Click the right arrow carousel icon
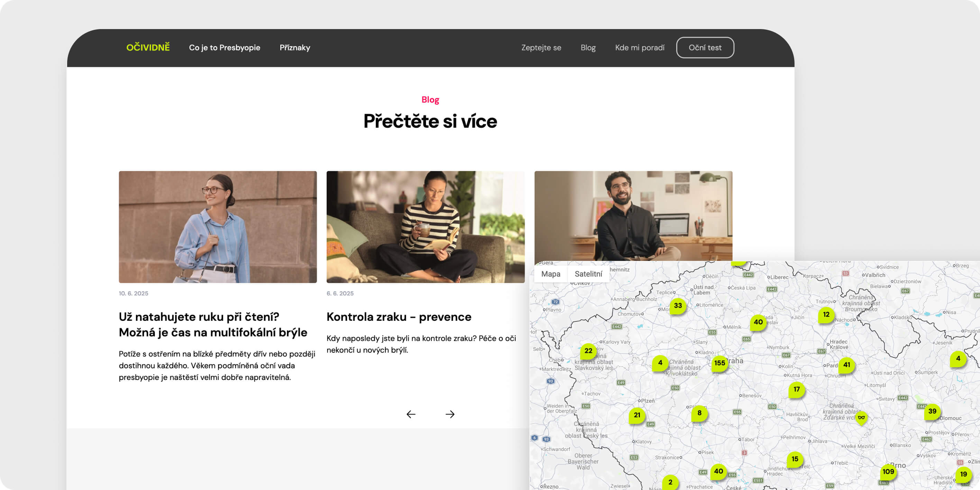 point(450,414)
